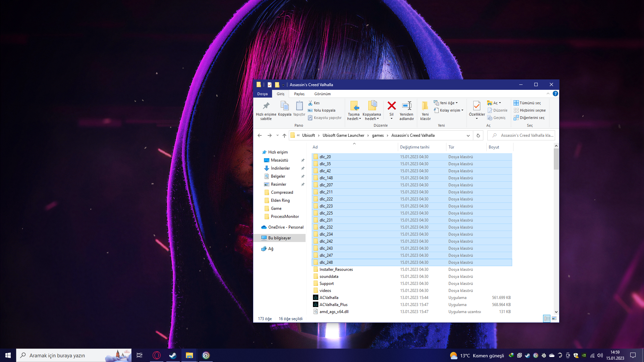Click Tümünü seç button
The height and width of the screenshot is (362, 644).
[x=527, y=103]
